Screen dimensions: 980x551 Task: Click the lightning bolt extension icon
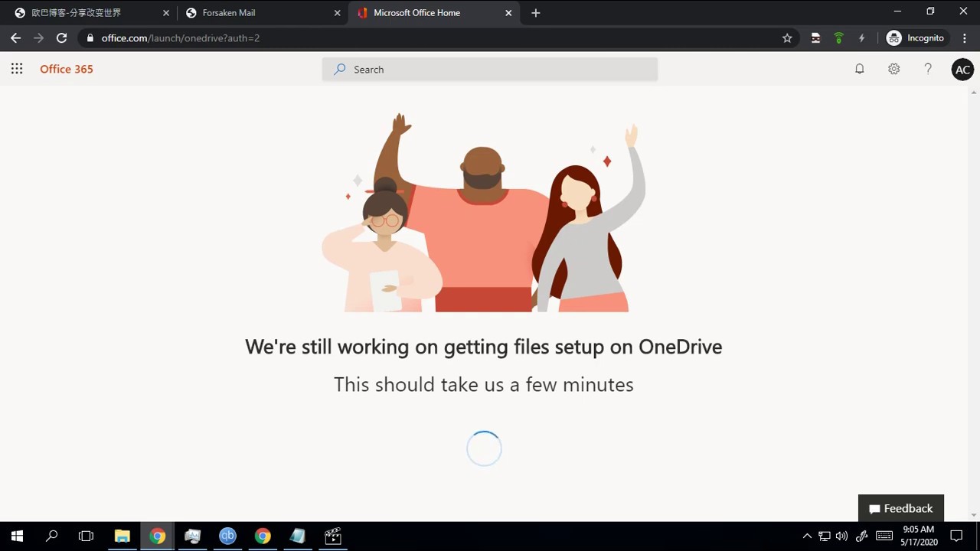861,37
